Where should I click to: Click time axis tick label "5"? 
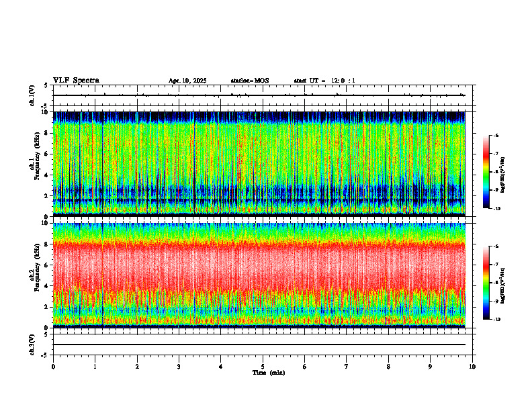click(x=263, y=367)
